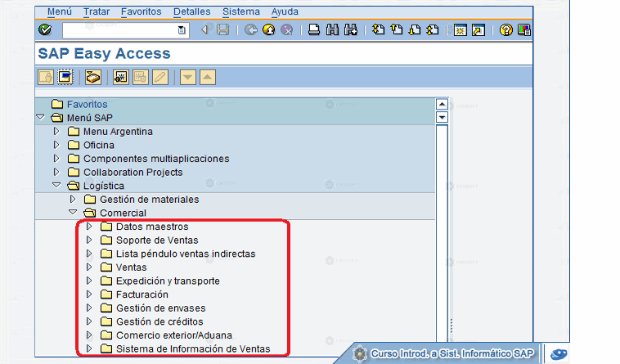Go to First Page icon

pyautogui.click(x=379, y=29)
